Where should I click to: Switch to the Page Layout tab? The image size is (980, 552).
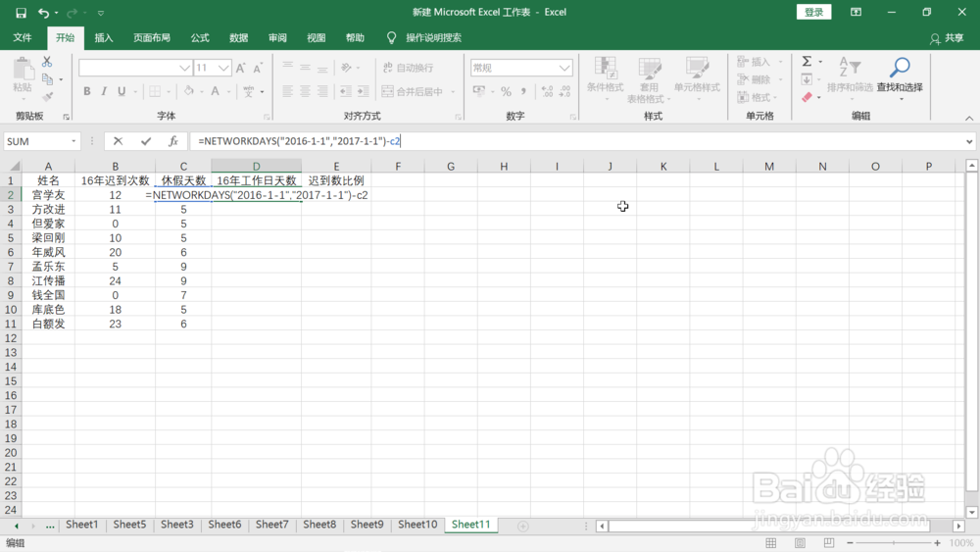point(152,37)
